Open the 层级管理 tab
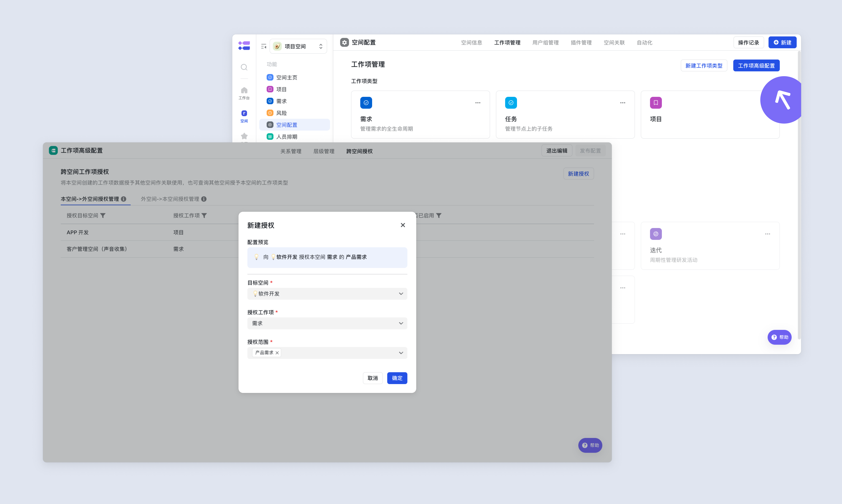The height and width of the screenshot is (504, 842). pos(324,151)
